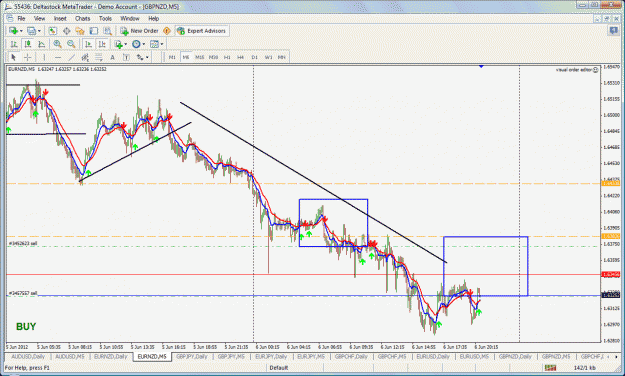The width and height of the screenshot is (625, 376).
Task: Switch to Line Chart display
Action: (41, 44)
